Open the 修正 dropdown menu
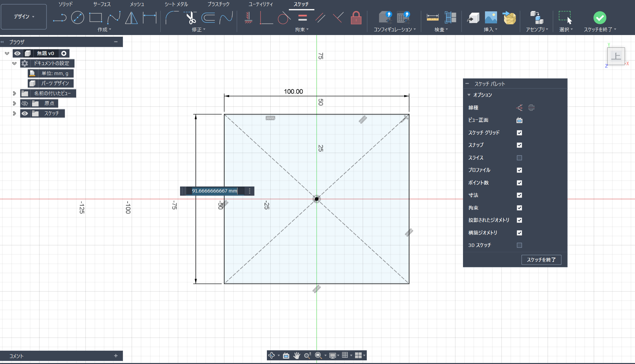The height and width of the screenshot is (364, 635). pyautogui.click(x=198, y=30)
